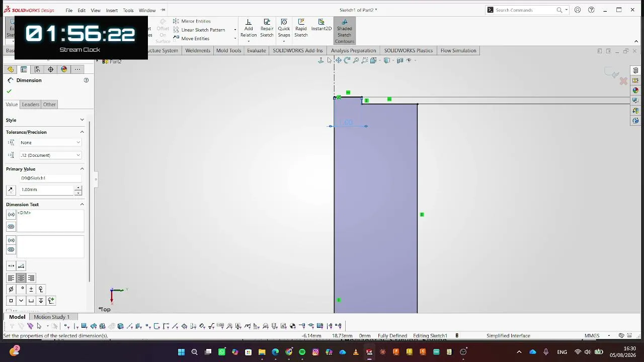644x362 pixels.
Task: Open the Add Relation tool
Action: (248, 29)
